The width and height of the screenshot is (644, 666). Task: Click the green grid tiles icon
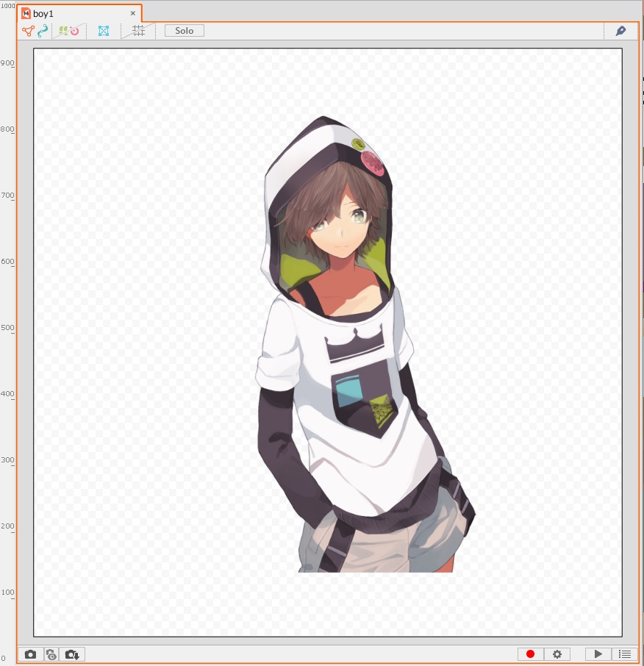(63, 31)
